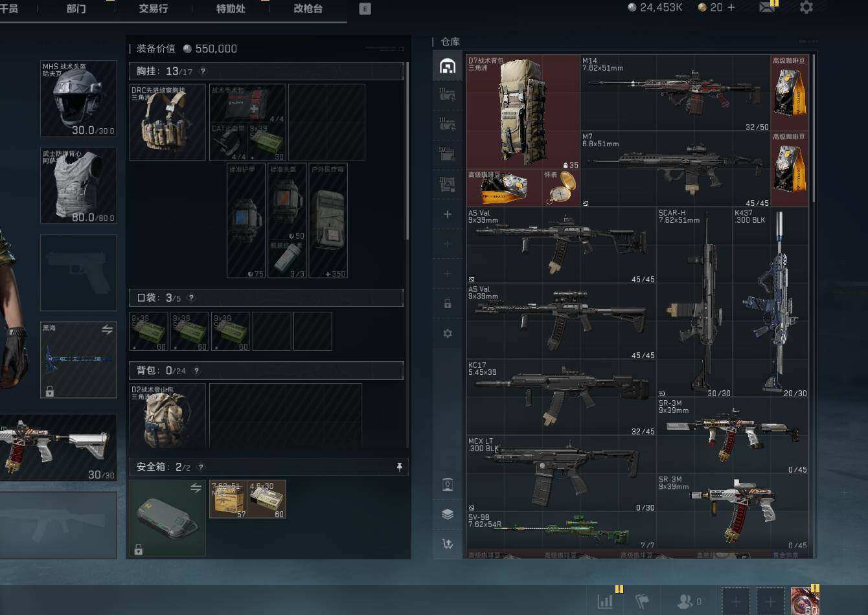Viewport: 868px width, 615px height.
Task: Open the friends icon in bottom bar
Action: coord(685,601)
